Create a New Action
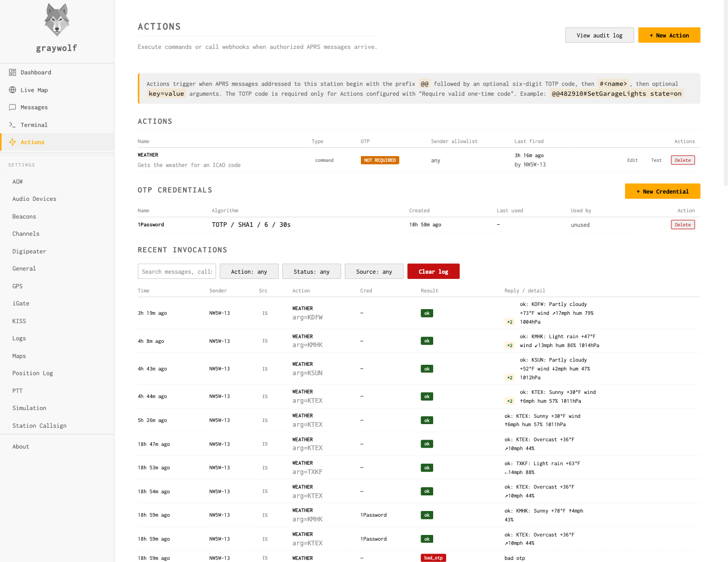The width and height of the screenshot is (728, 562). [x=669, y=35]
